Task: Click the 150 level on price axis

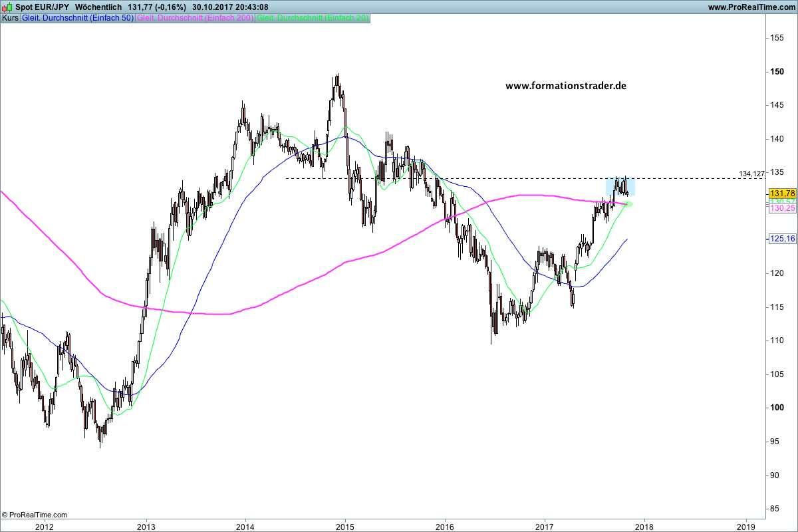Action: [776, 72]
